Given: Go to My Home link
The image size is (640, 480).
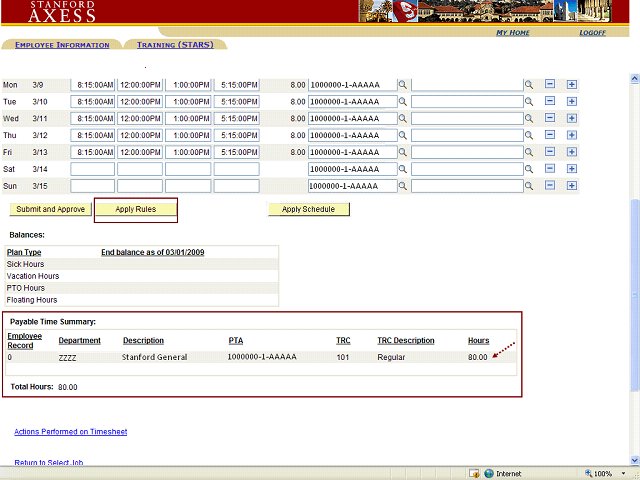Looking at the screenshot, I should pyautogui.click(x=513, y=33).
